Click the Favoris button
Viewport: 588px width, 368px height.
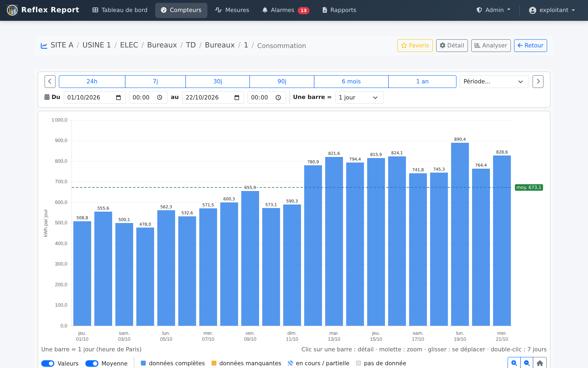[x=415, y=46]
